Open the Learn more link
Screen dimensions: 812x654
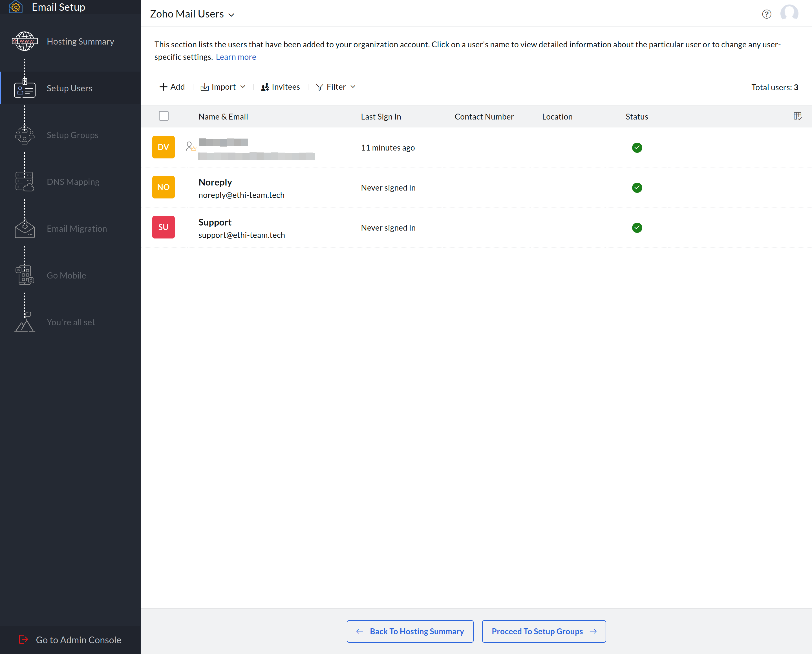point(236,57)
